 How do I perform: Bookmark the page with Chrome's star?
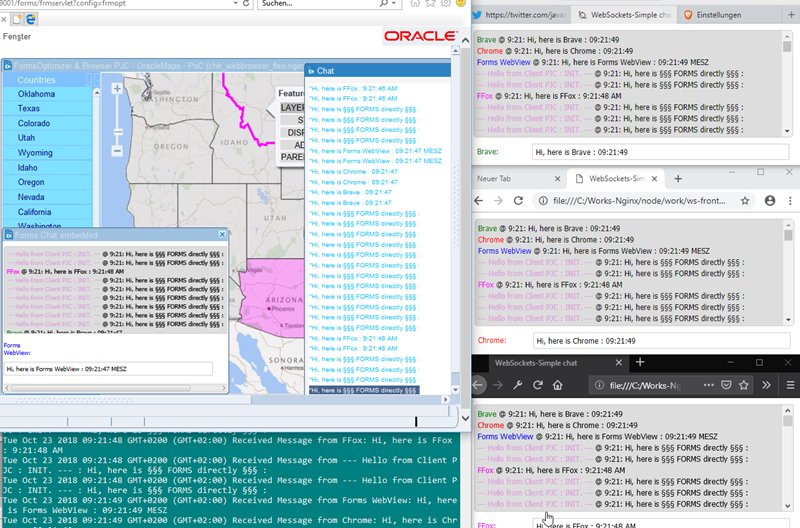click(x=745, y=200)
